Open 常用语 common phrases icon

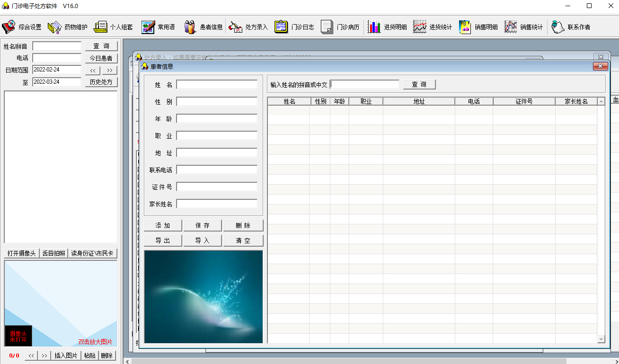(x=149, y=27)
